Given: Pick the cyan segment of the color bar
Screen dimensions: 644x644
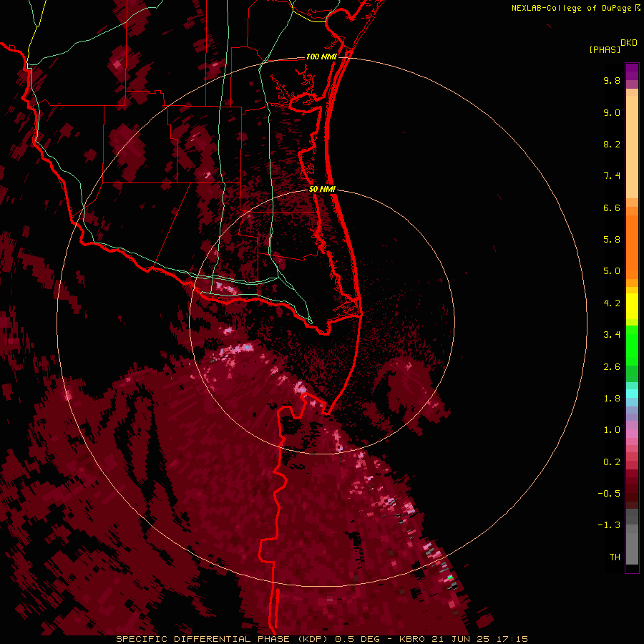Looking at the screenshot, I should (632, 394).
